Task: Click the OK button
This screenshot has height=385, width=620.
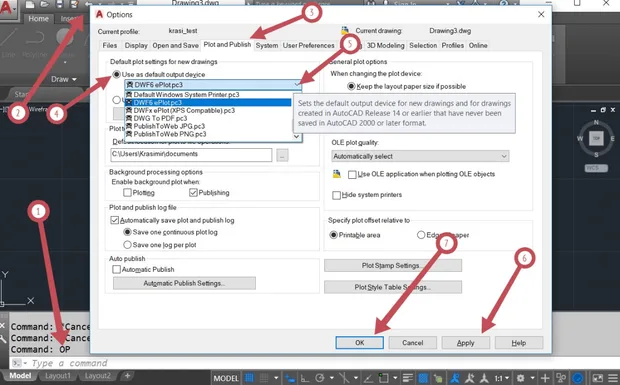Action: [x=359, y=343]
